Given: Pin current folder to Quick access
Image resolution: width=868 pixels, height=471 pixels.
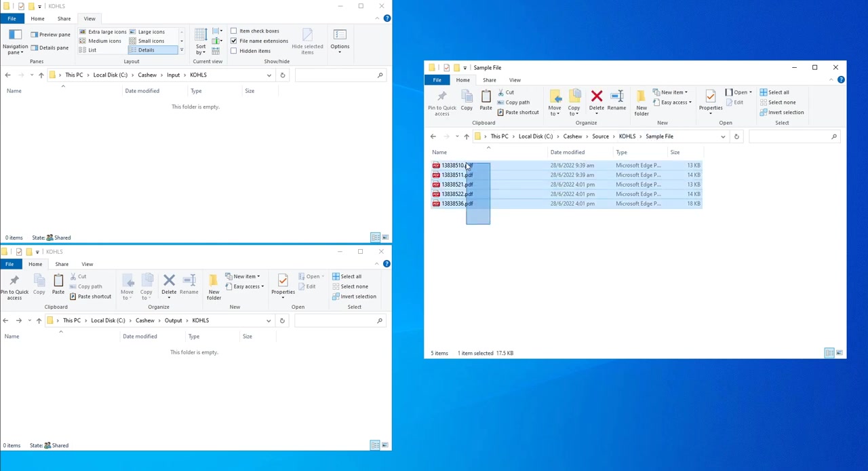Looking at the screenshot, I should (441, 102).
